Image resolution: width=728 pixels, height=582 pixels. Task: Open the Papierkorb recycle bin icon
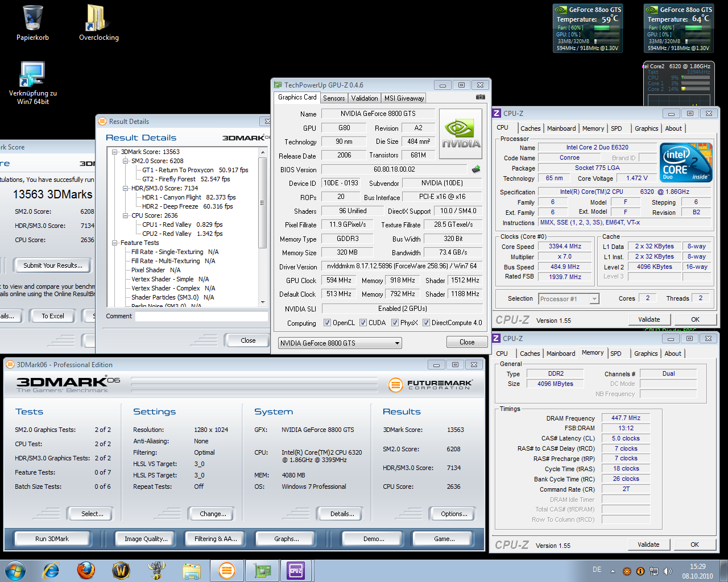click(32, 23)
